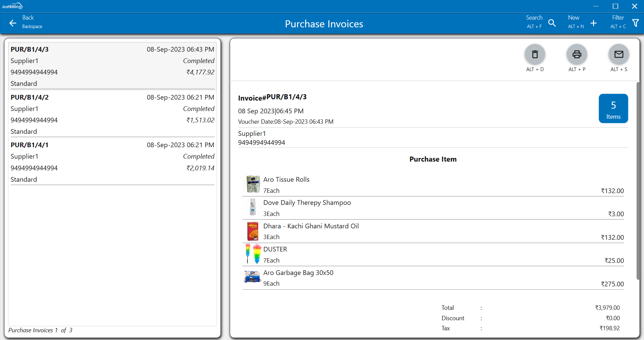Click the Back label text in header
The height and width of the screenshot is (340, 644).
click(28, 18)
